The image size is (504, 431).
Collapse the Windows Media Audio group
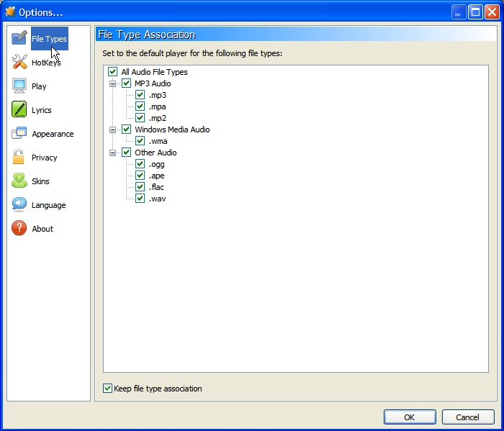(112, 130)
